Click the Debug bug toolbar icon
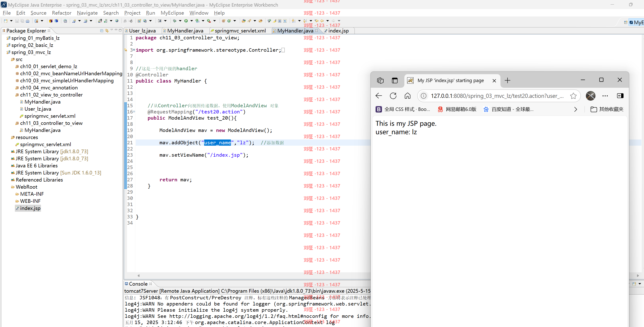The height and width of the screenshot is (327, 644). [x=174, y=21]
